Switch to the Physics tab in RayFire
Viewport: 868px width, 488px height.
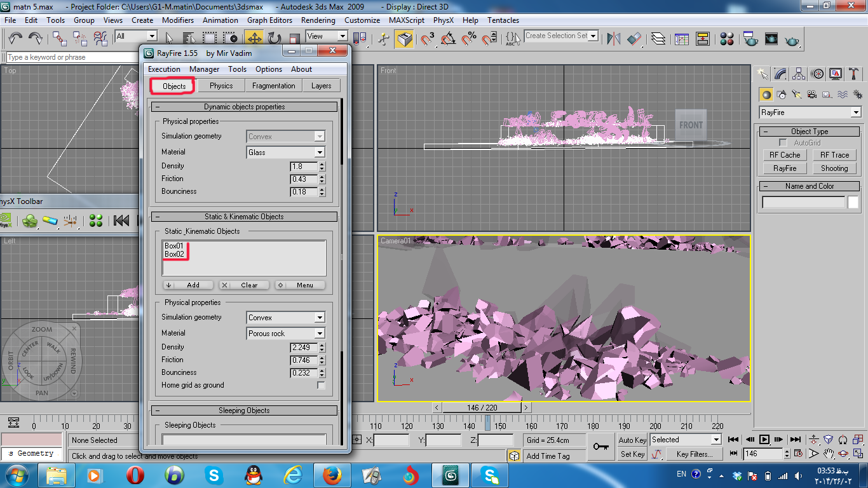coord(221,86)
